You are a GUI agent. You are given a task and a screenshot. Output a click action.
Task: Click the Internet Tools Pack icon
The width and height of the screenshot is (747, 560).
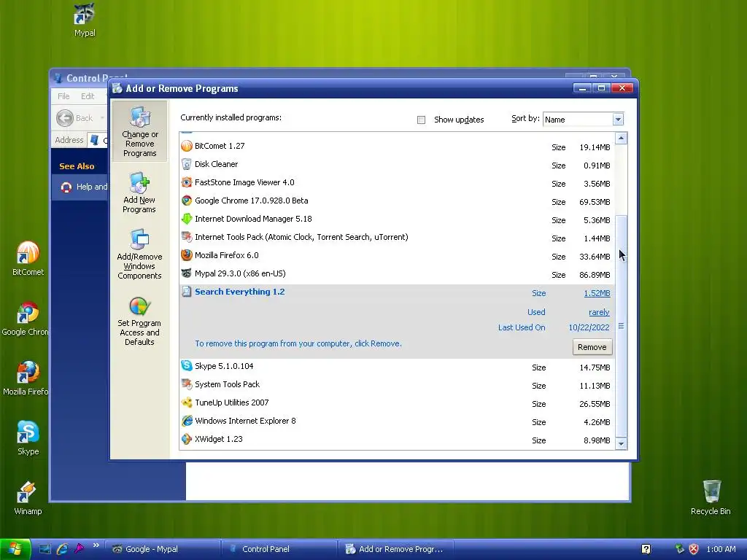187,237
